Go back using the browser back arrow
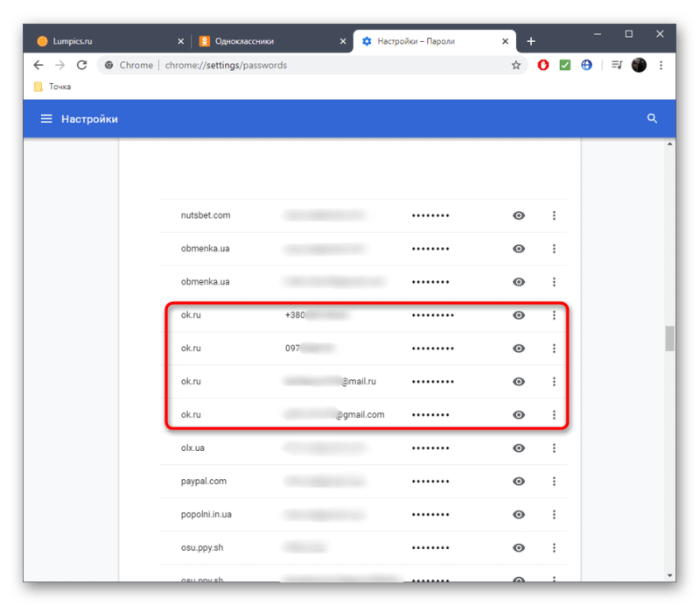Screen dimensions: 700x606 pyautogui.click(x=38, y=66)
